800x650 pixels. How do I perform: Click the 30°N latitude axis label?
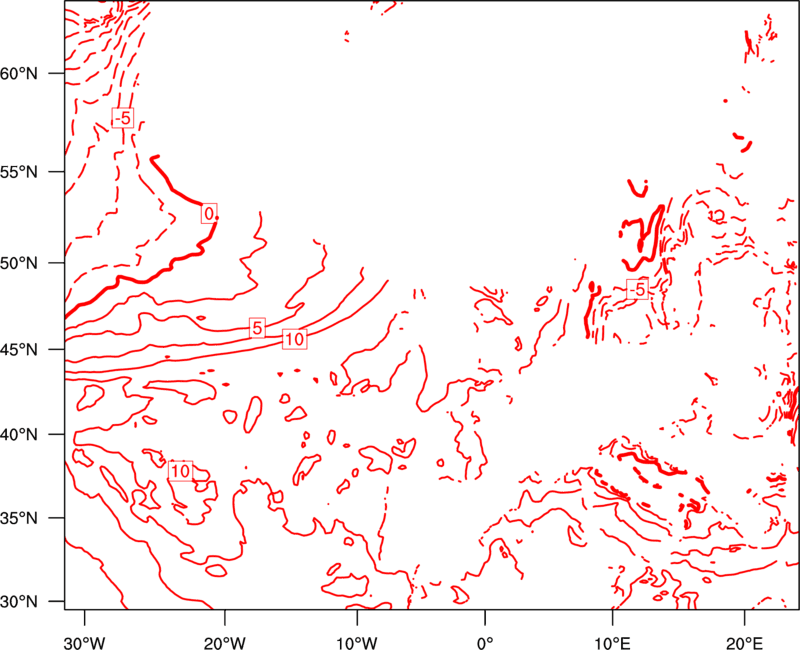click(x=19, y=602)
